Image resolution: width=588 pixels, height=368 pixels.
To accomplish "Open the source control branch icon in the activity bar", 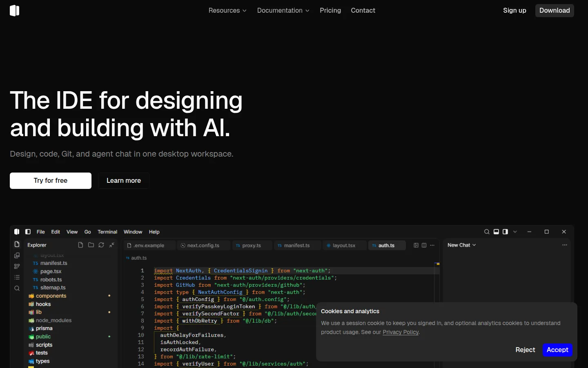I will [x=17, y=267].
